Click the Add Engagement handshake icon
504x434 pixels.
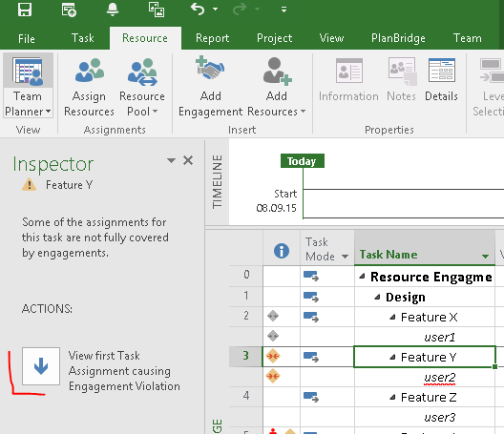210,69
